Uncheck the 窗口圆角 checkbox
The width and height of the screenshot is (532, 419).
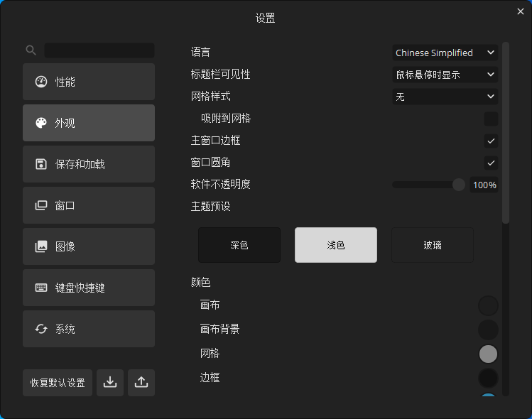(x=491, y=163)
